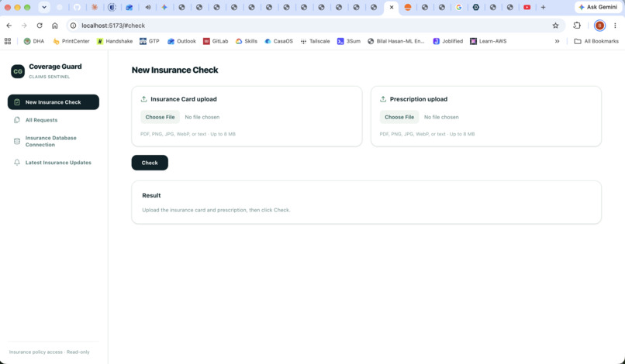
Task: Open a new tab with the plus button
Action: [543, 7]
